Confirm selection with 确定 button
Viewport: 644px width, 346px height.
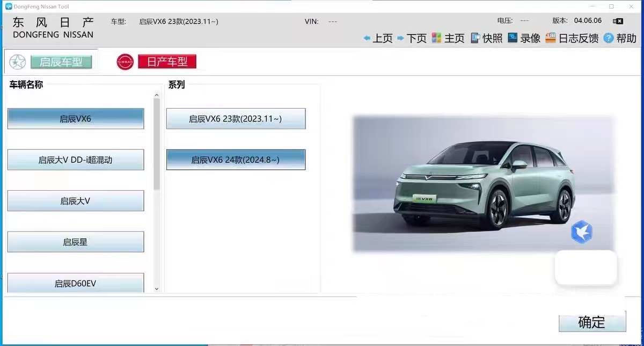592,322
